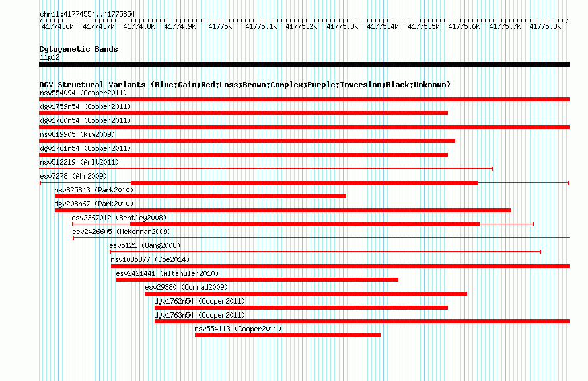
Task: Click the 41774.6k ruler tick label
Action: (x=57, y=26)
